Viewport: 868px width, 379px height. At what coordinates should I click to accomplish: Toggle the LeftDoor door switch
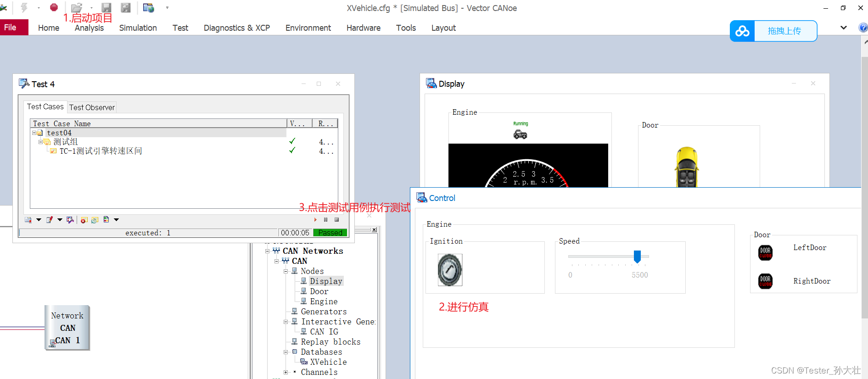tap(765, 253)
